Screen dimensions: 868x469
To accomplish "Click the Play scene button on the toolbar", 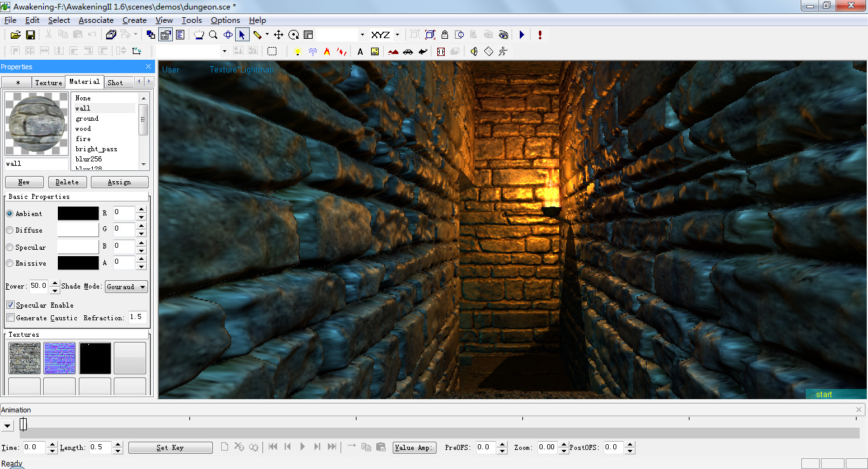I will (521, 35).
